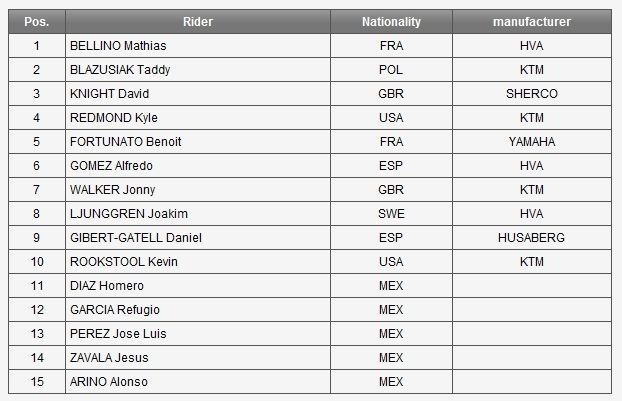The image size is (622, 401).
Task: Click rider name BLAZUSIAK Taddy
Action: 119,70
